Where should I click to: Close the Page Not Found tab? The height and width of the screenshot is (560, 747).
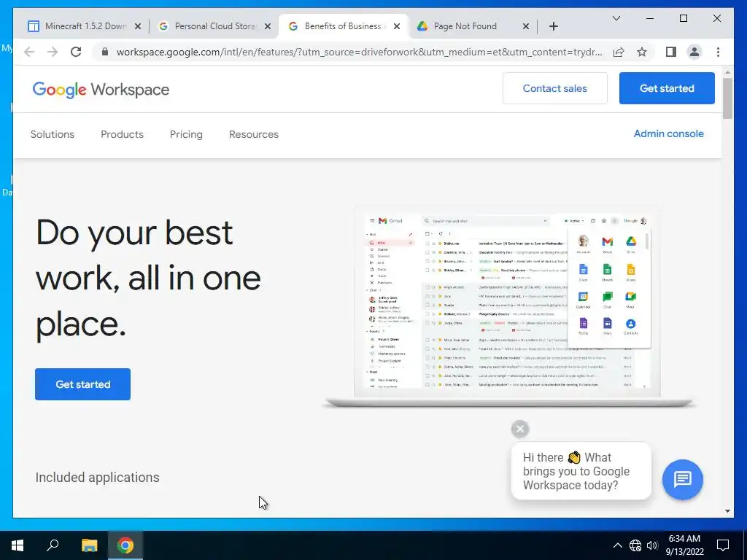[x=526, y=26]
